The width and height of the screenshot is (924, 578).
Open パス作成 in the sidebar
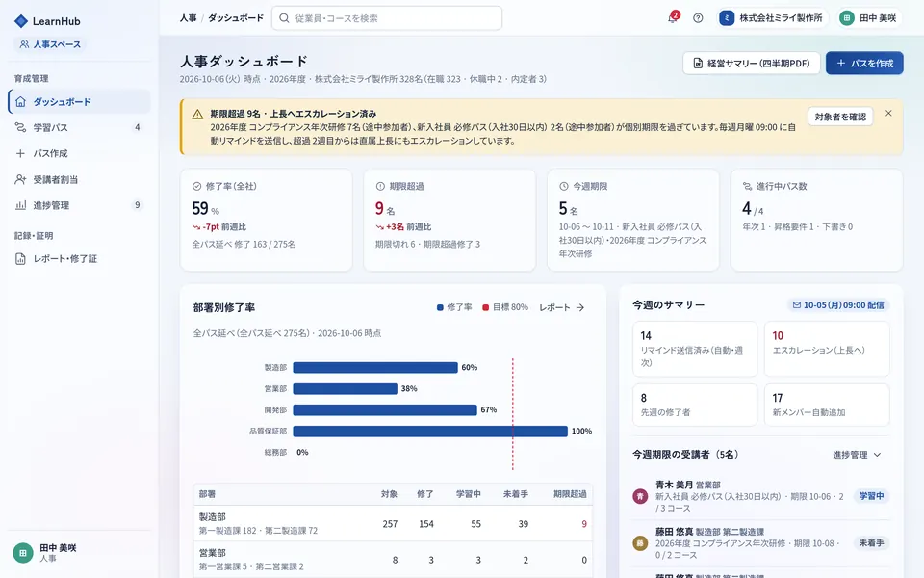(x=79, y=153)
